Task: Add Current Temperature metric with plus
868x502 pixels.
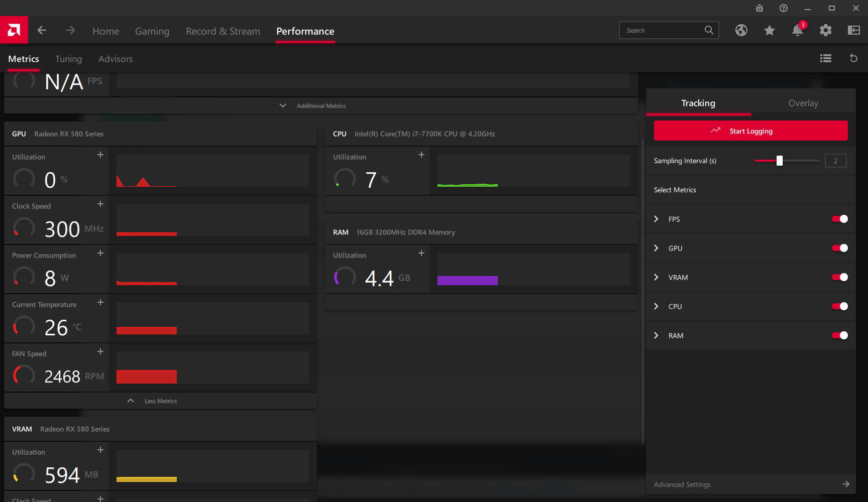Action: point(100,302)
